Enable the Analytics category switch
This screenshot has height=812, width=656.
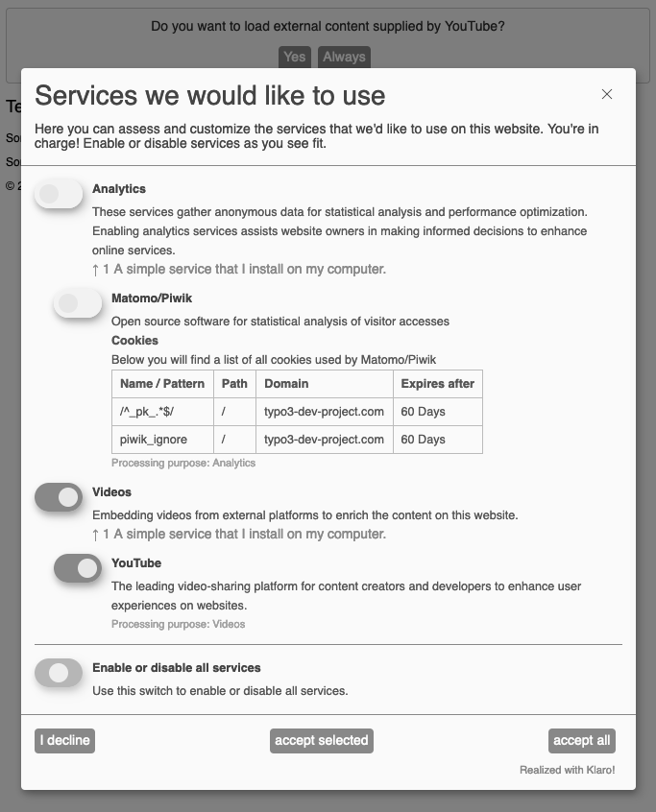click(x=59, y=195)
